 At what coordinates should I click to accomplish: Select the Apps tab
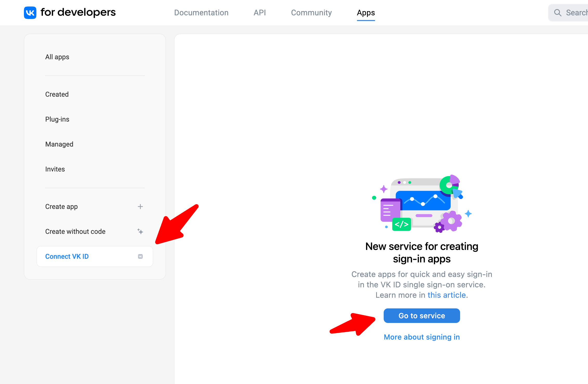[x=366, y=13]
